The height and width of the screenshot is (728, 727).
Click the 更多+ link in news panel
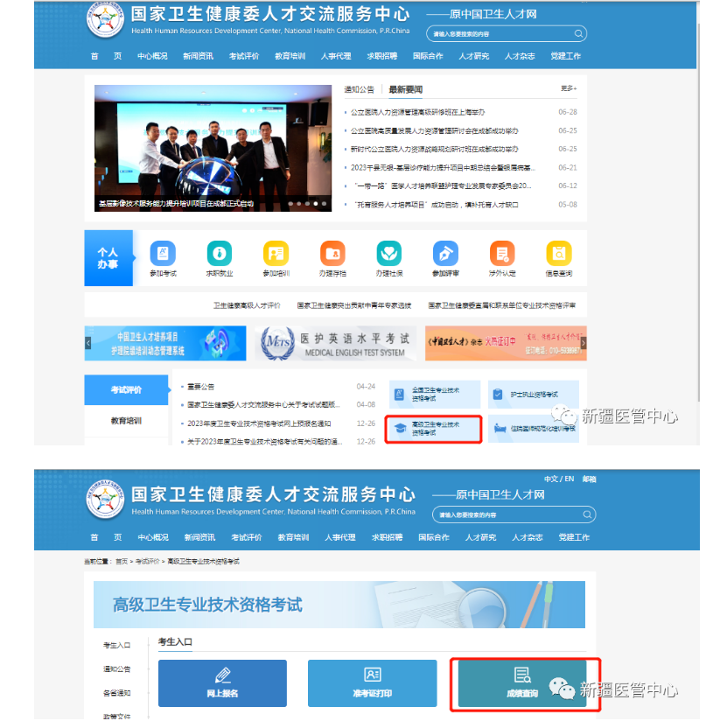pyautogui.click(x=569, y=88)
